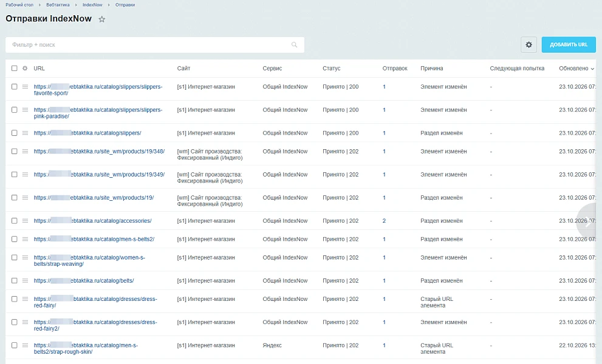Check the dress-red-fairy2/ row checkbox

tap(14, 322)
